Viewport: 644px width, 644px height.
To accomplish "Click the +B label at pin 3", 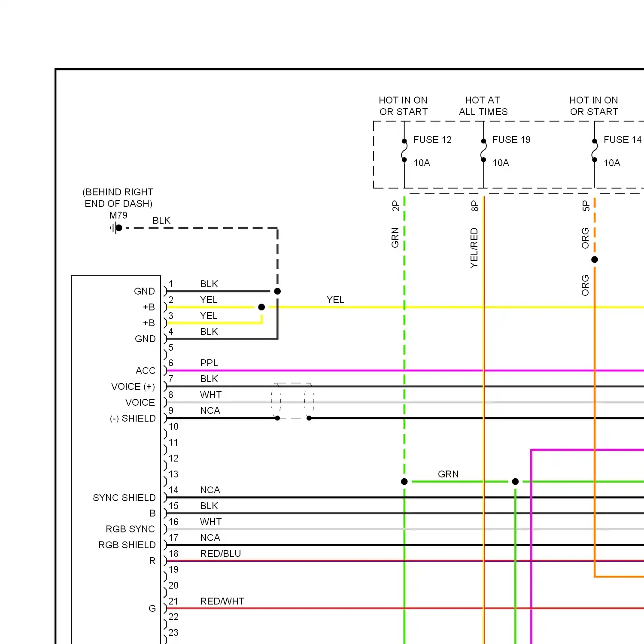I will click(x=149, y=323).
